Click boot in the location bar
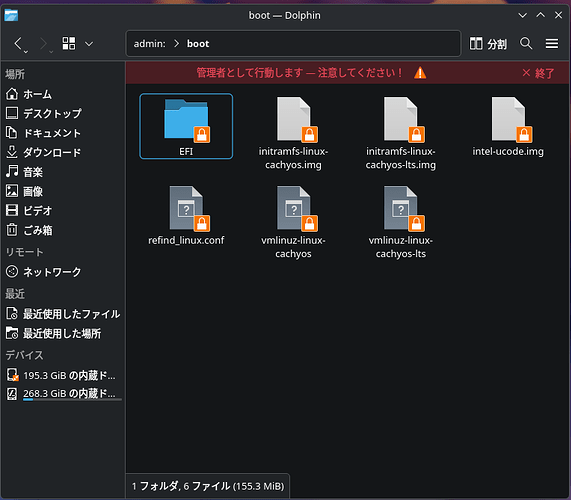571x500 pixels. (x=198, y=44)
